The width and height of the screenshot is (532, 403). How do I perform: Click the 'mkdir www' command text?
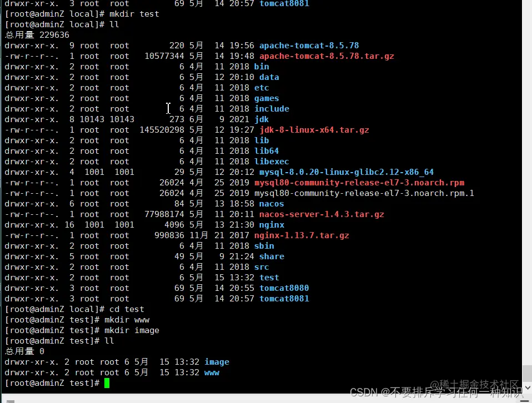click(127, 320)
